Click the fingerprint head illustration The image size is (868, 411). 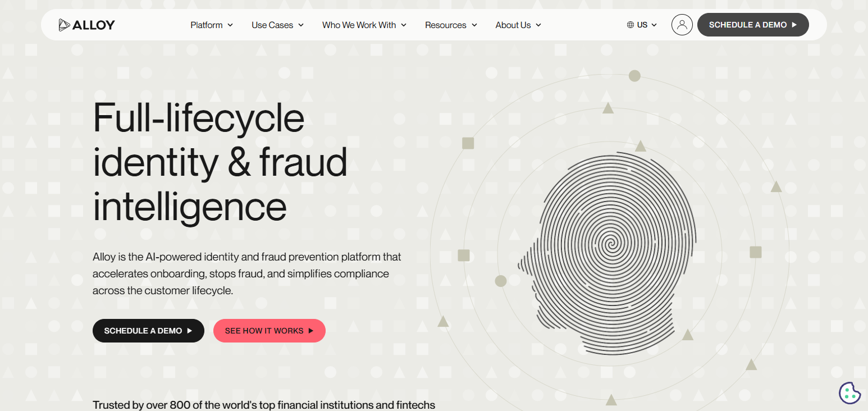[606, 252]
